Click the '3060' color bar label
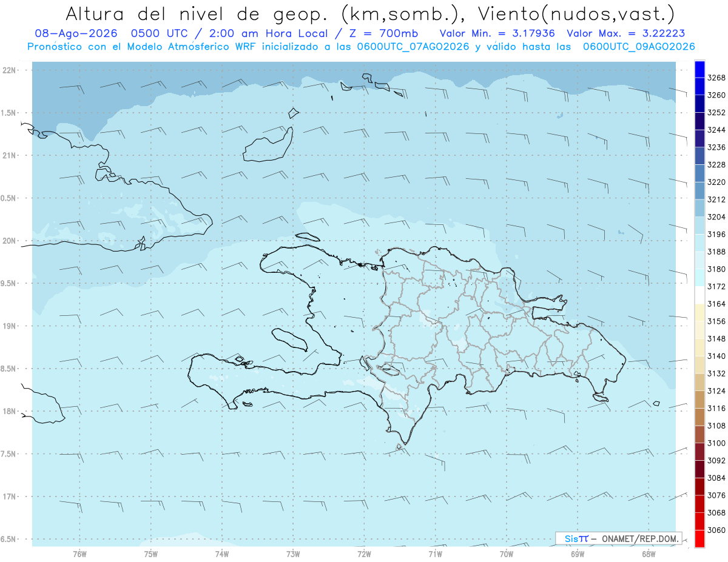This screenshot has height=562, width=728. point(716,530)
